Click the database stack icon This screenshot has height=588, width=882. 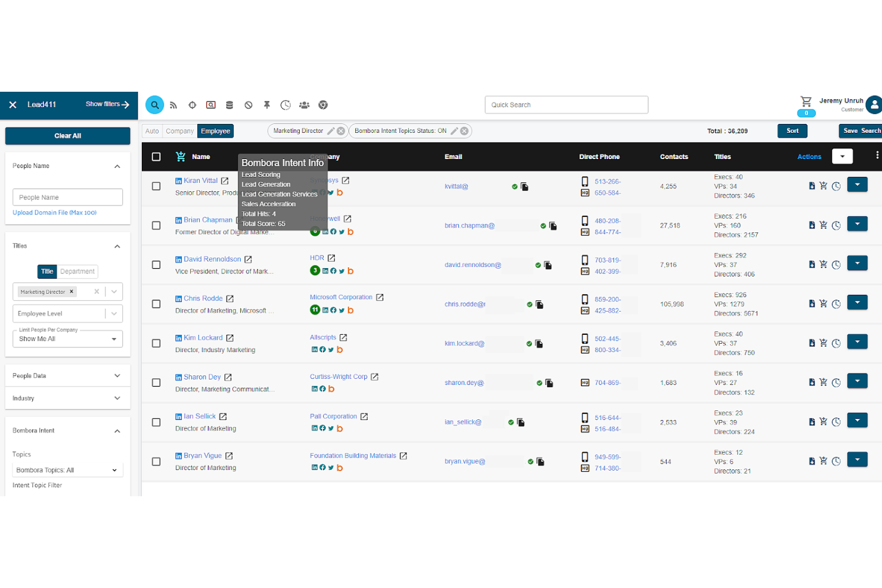coord(229,105)
